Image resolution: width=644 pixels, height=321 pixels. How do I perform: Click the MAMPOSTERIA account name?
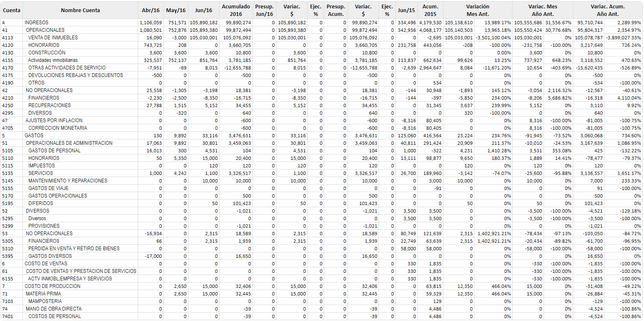[45, 301]
